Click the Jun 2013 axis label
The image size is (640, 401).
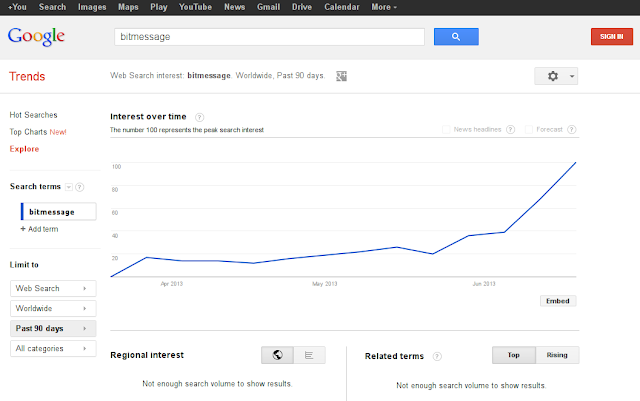coord(484,283)
